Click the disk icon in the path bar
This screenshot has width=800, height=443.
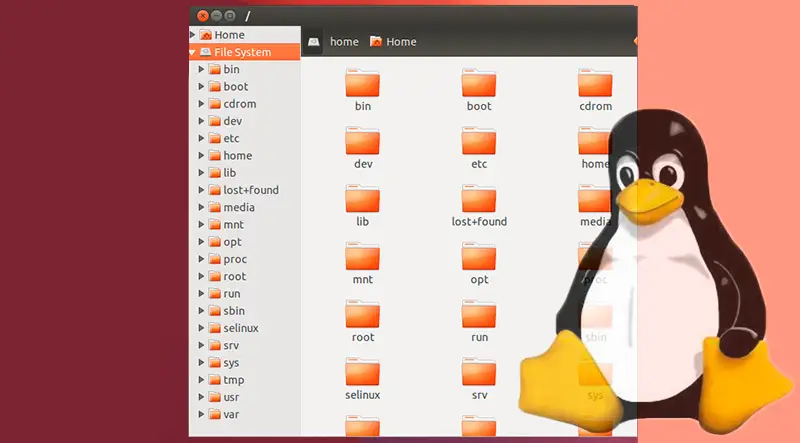pyautogui.click(x=314, y=42)
